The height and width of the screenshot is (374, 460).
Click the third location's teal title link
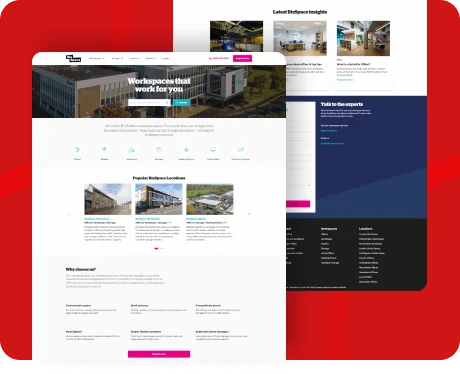(196, 219)
